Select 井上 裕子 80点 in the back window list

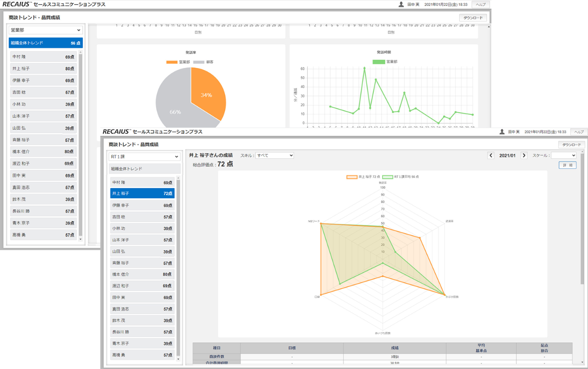[44, 69]
